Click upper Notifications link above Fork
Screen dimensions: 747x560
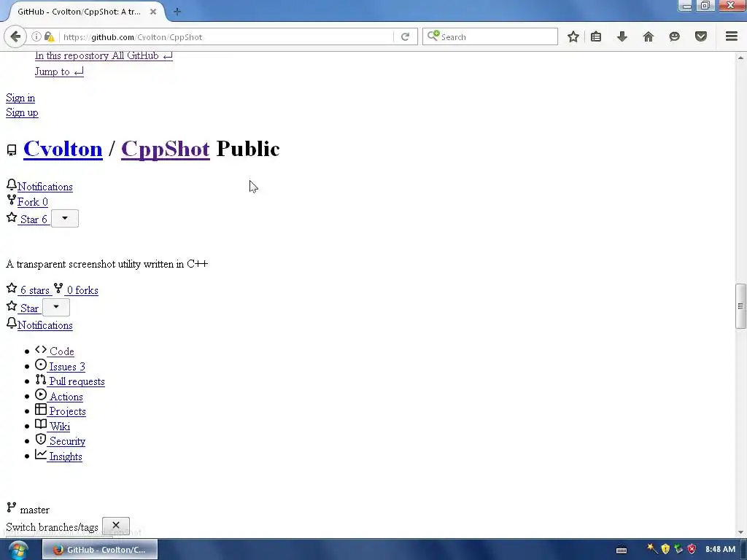(45, 187)
